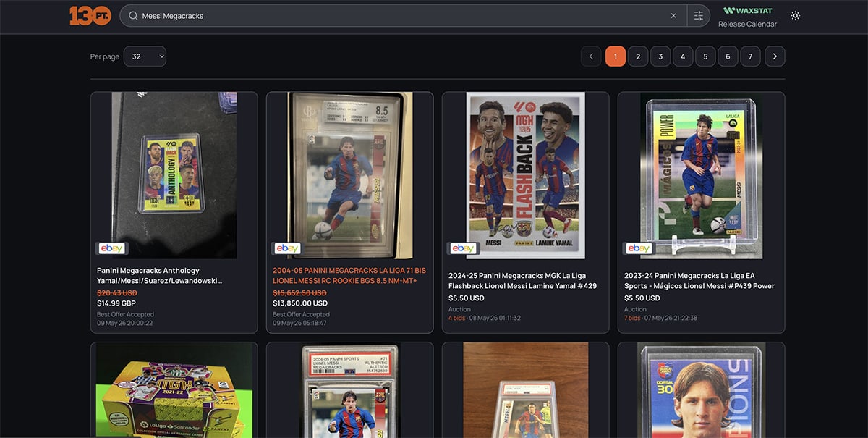Open the PSA slab on wood thumbnail
Image resolution: width=868 pixels, height=438 pixels.
(x=526, y=390)
